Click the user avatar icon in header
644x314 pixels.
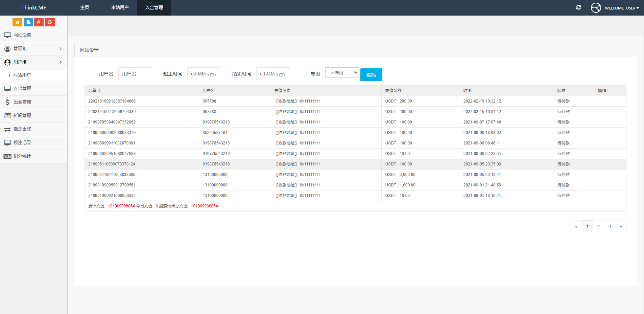tap(596, 8)
